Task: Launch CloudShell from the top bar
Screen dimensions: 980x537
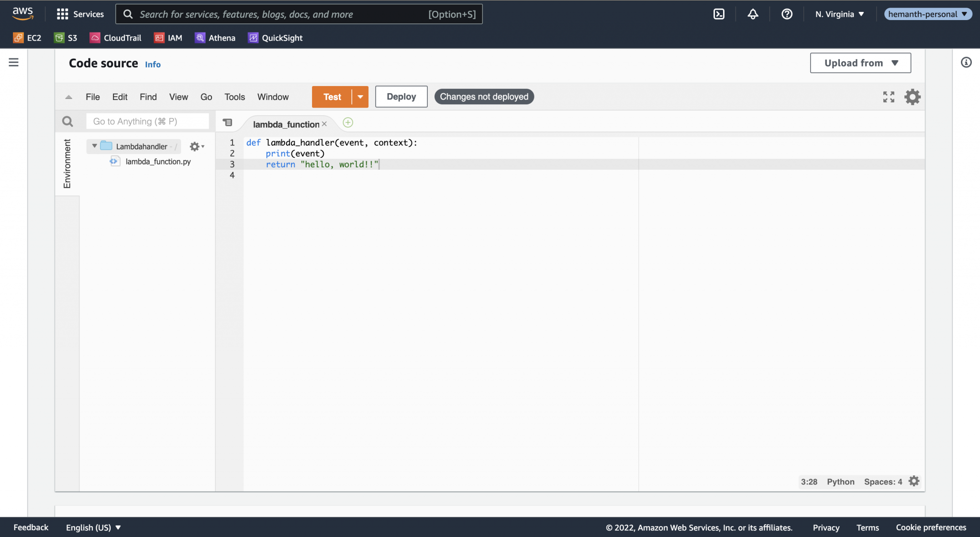Action: [719, 14]
